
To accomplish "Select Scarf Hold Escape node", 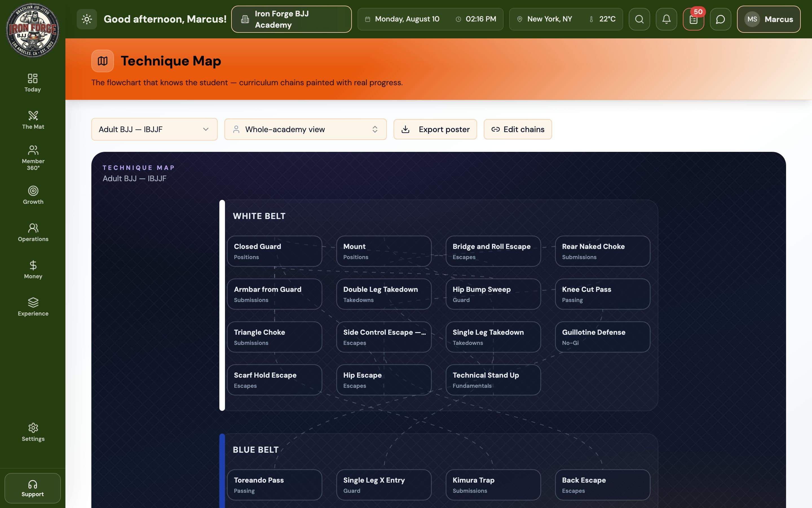I will (x=274, y=380).
